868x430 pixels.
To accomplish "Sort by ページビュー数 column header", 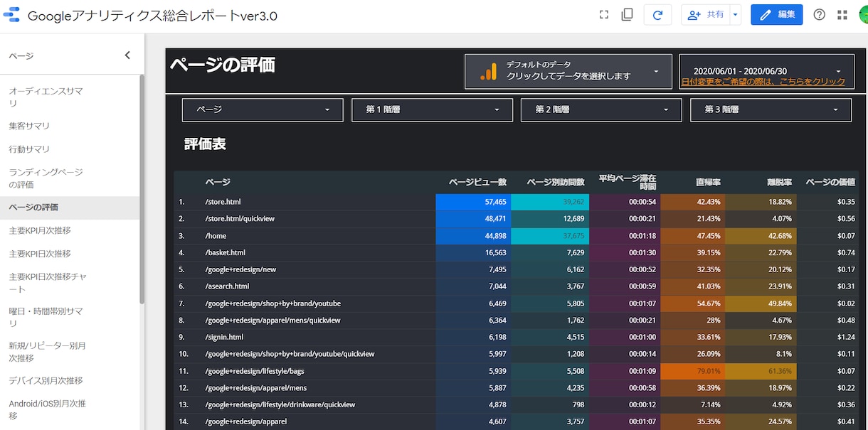I will click(x=477, y=182).
